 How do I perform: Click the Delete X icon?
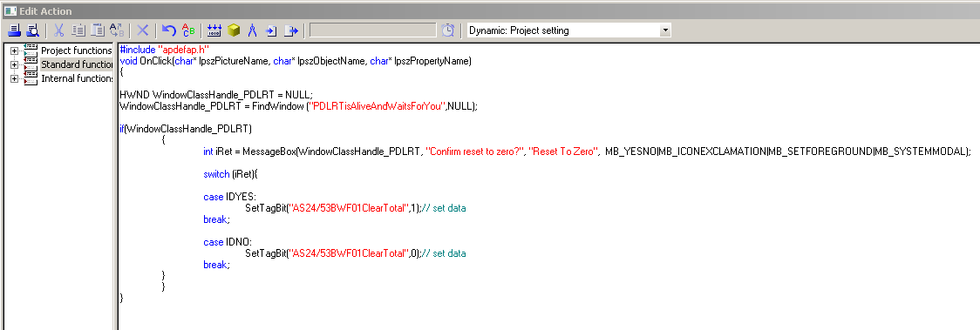coord(142,30)
